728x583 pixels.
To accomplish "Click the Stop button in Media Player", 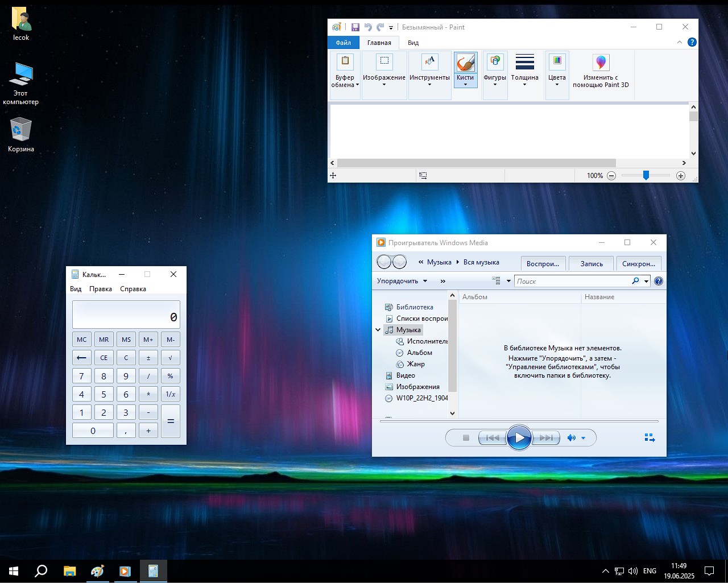I will (x=466, y=438).
